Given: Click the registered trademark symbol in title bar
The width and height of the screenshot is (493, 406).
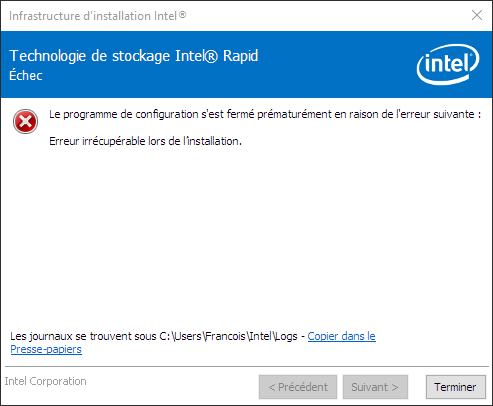Looking at the screenshot, I should 182,15.
